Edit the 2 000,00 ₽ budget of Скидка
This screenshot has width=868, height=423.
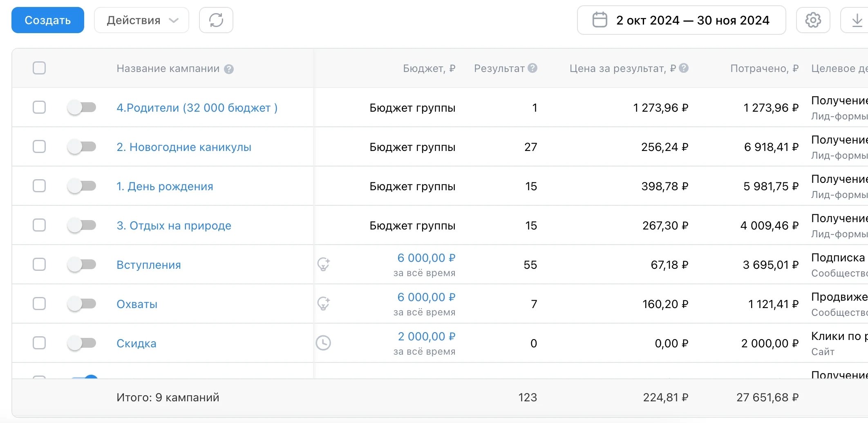(426, 337)
